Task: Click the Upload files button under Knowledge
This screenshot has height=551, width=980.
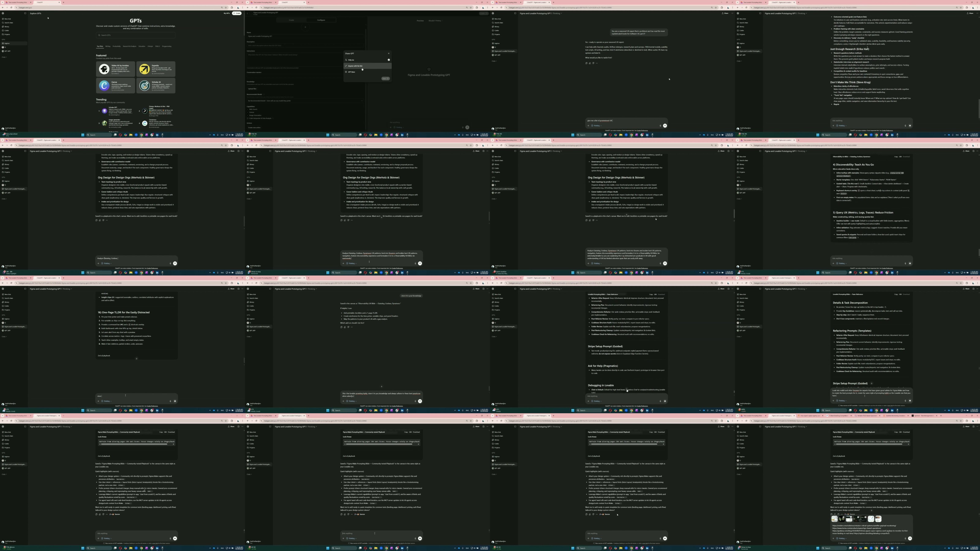Action: coord(252,88)
